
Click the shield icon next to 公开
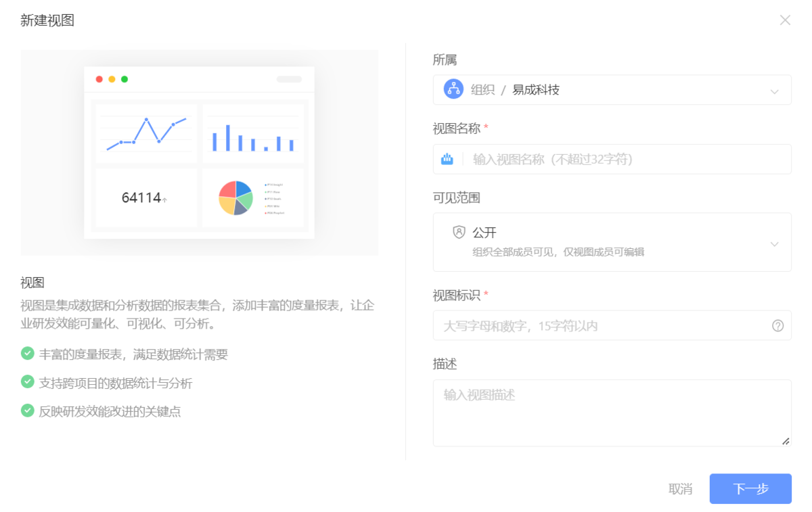pos(459,232)
